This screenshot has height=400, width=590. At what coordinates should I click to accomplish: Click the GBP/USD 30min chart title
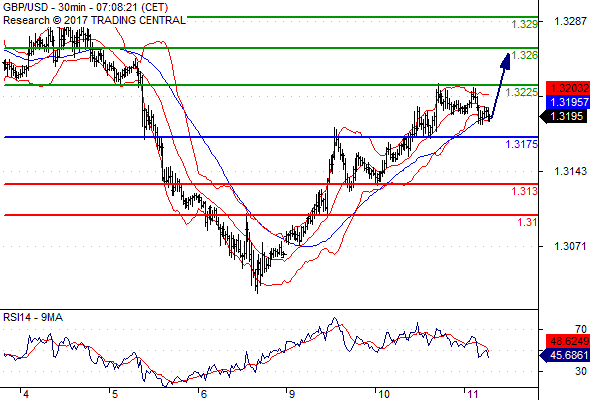(85, 7)
